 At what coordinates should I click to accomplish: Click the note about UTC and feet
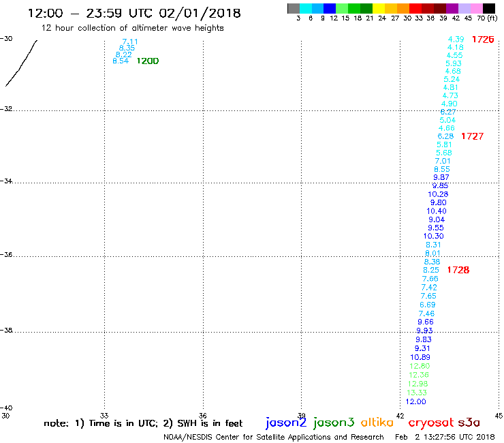pyautogui.click(x=143, y=423)
